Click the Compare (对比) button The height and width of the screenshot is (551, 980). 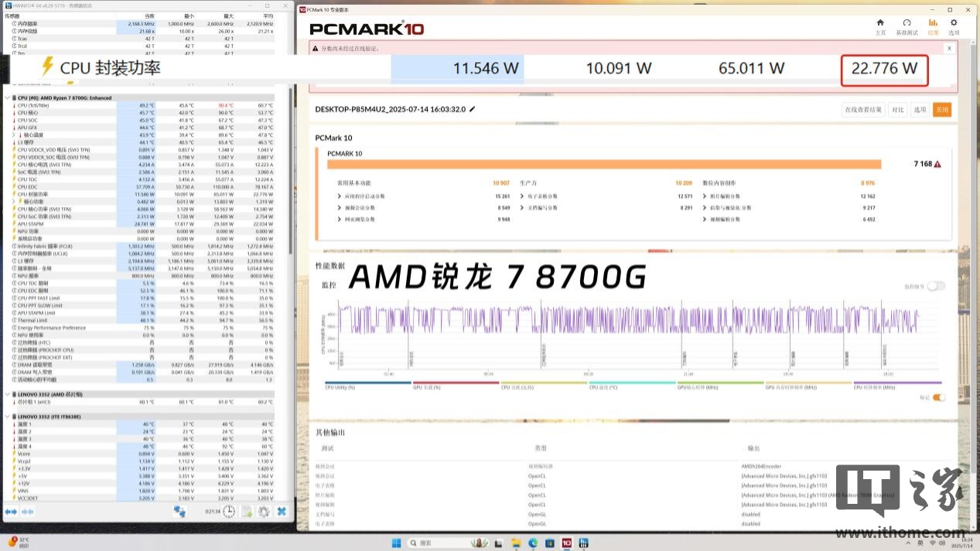[x=897, y=110]
